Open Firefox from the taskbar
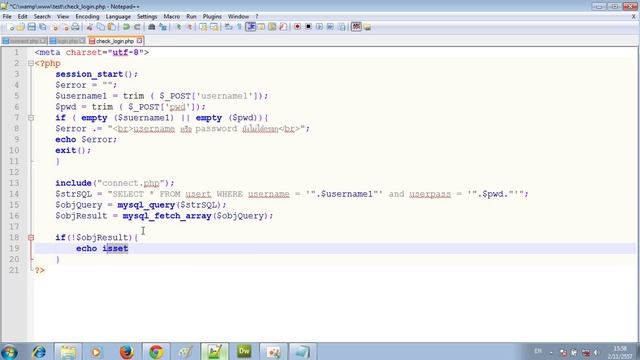This screenshot has width=640, height=360. (127, 351)
